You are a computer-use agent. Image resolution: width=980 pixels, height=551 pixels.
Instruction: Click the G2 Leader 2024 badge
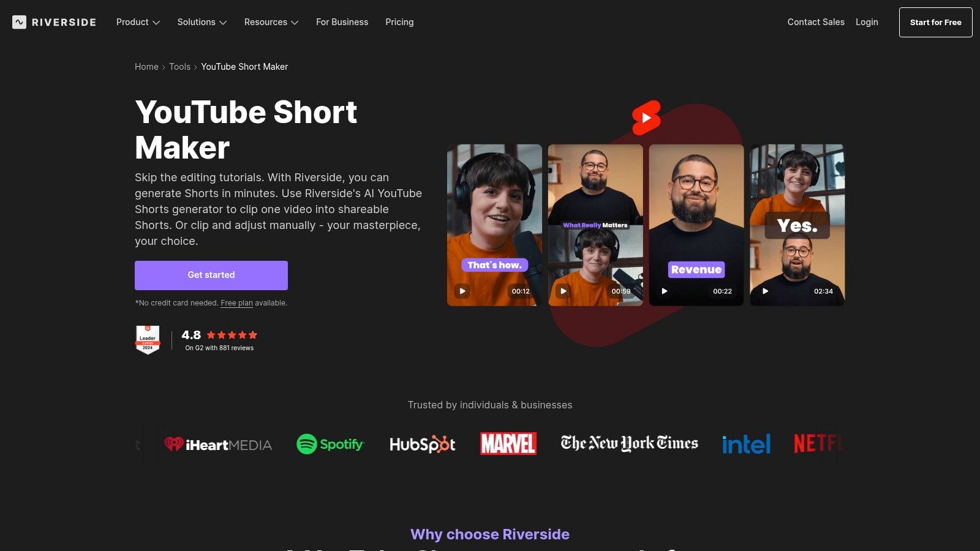(x=148, y=340)
